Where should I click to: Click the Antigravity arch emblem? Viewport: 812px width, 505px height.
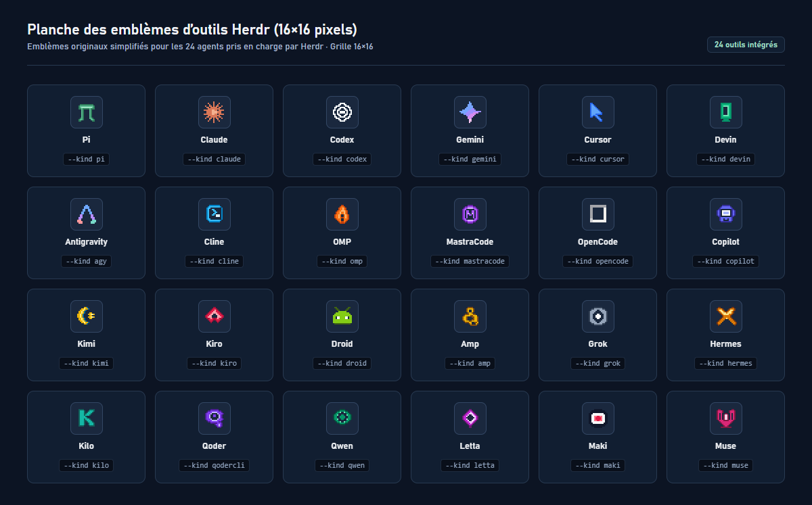(x=86, y=214)
